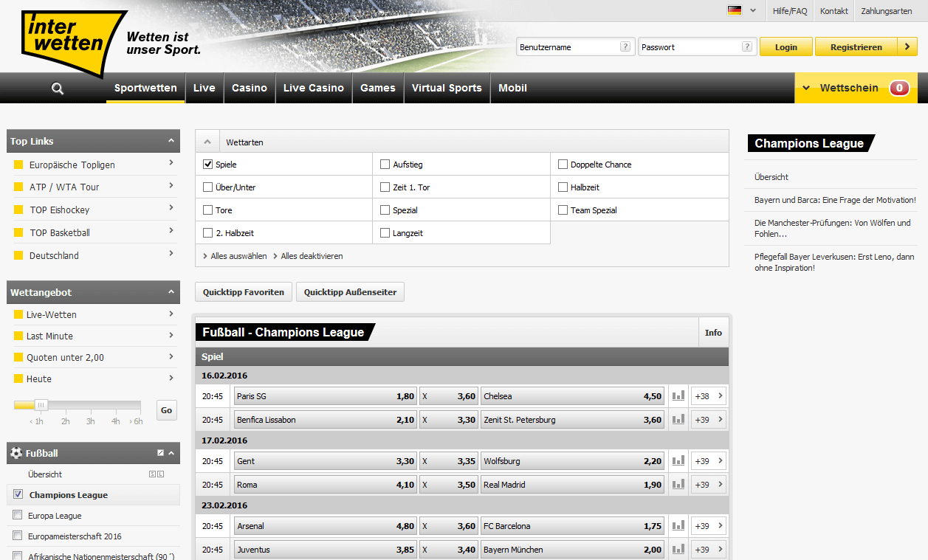Click the Login button
The height and width of the screenshot is (560, 928).
pyautogui.click(x=786, y=46)
